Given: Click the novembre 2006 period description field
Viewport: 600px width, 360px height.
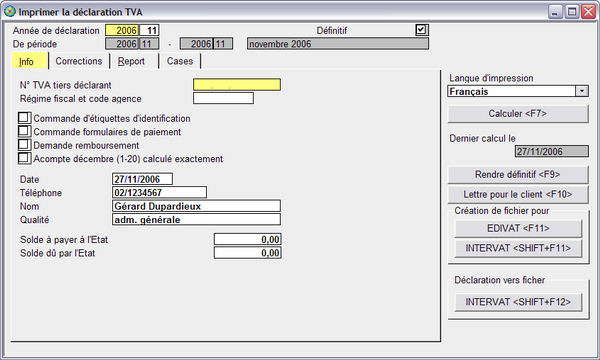Looking at the screenshot, I should point(338,44).
